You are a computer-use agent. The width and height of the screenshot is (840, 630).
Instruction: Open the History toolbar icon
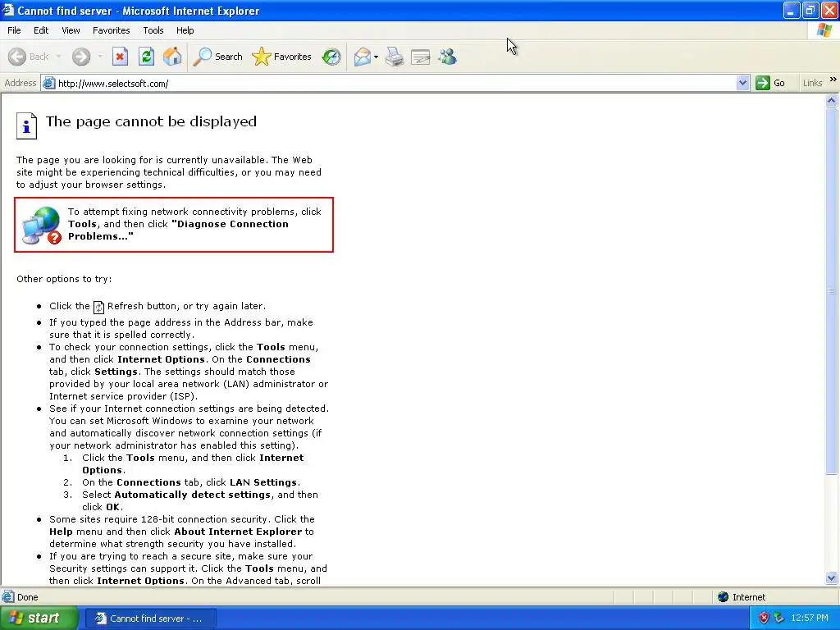coord(331,57)
